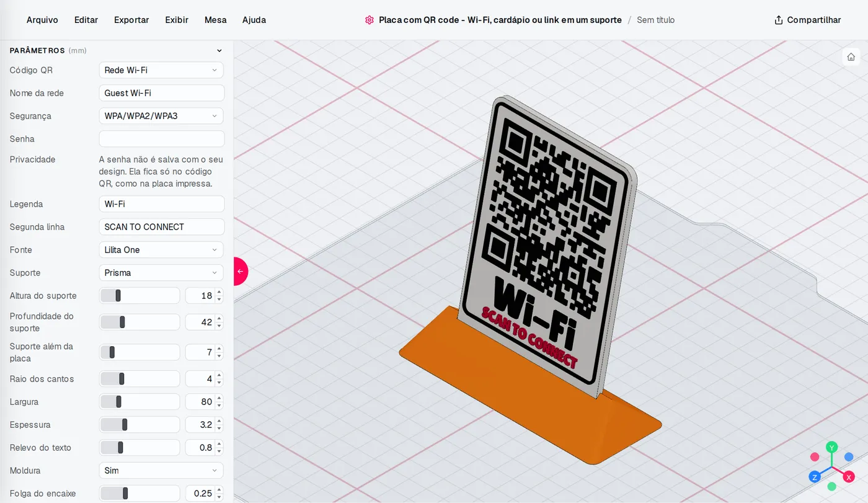Click the Profundidade do suporte slider
Image resolution: width=868 pixels, height=503 pixels.
click(x=139, y=322)
